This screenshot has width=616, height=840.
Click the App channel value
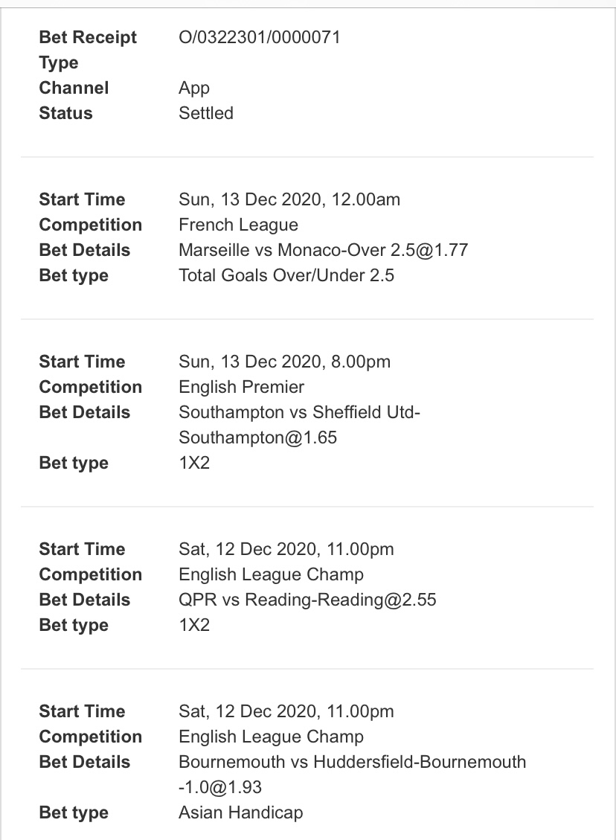click(194, 88)
